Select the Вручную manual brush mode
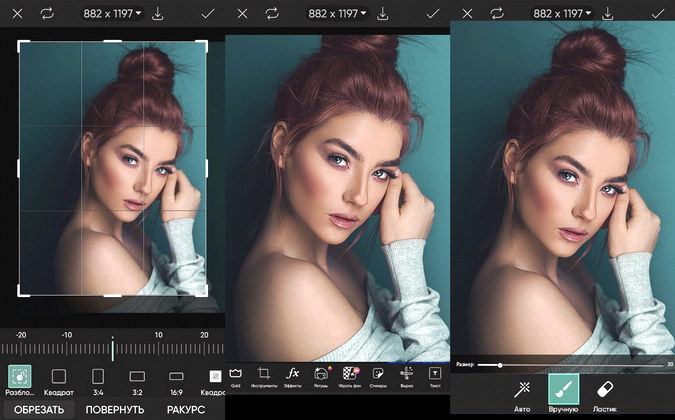The width and height of the screenshot is (675, 420). point(564,394)
